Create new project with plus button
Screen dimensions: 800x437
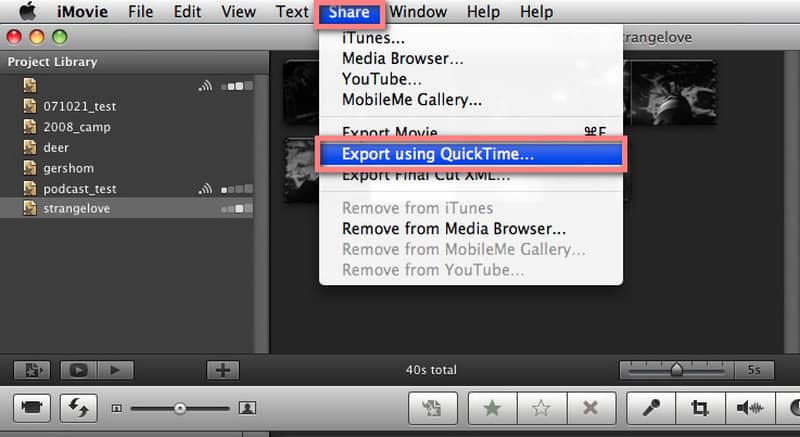tap(223, 370)
